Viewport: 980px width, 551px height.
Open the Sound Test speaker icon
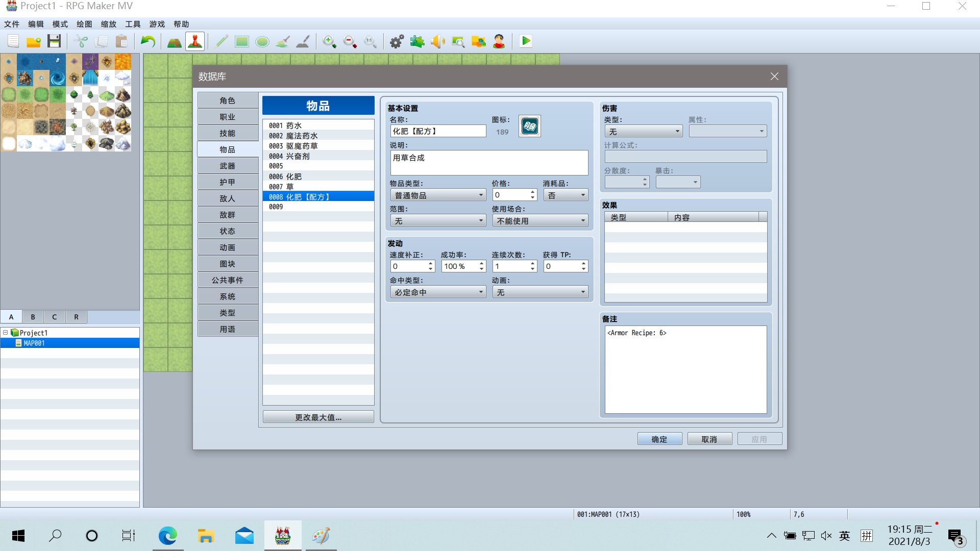click(438, 41)
